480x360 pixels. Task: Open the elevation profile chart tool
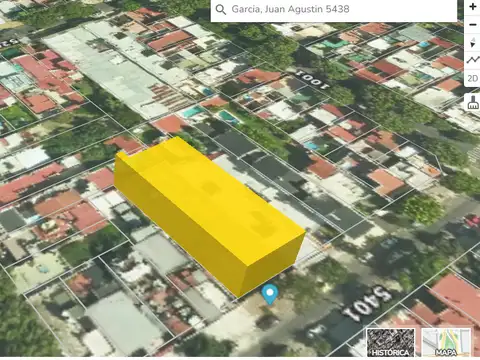pos(472,60)
